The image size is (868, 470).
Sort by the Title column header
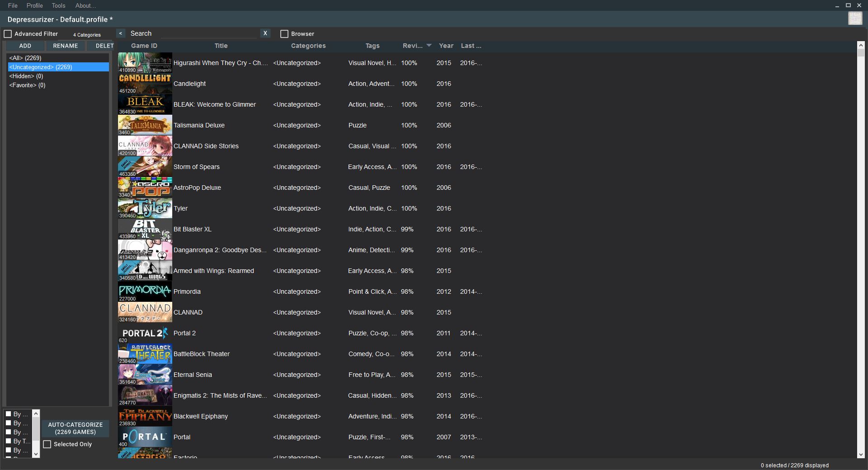click(x=221, y=46)
